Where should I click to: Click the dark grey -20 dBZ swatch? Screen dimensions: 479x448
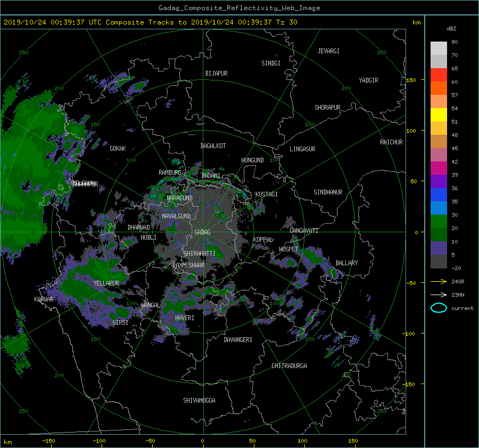pyautogui.click(x=439, y=261)
